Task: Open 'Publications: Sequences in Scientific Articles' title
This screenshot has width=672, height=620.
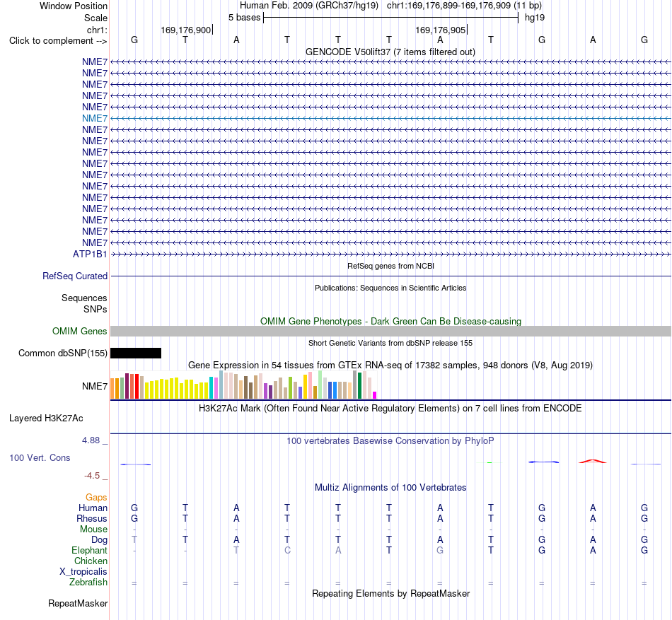Action: point(390,288)
